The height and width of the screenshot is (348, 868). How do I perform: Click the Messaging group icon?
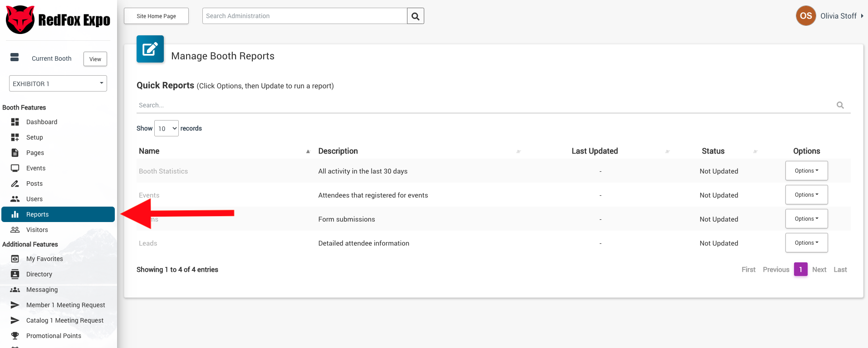(15, 290)
